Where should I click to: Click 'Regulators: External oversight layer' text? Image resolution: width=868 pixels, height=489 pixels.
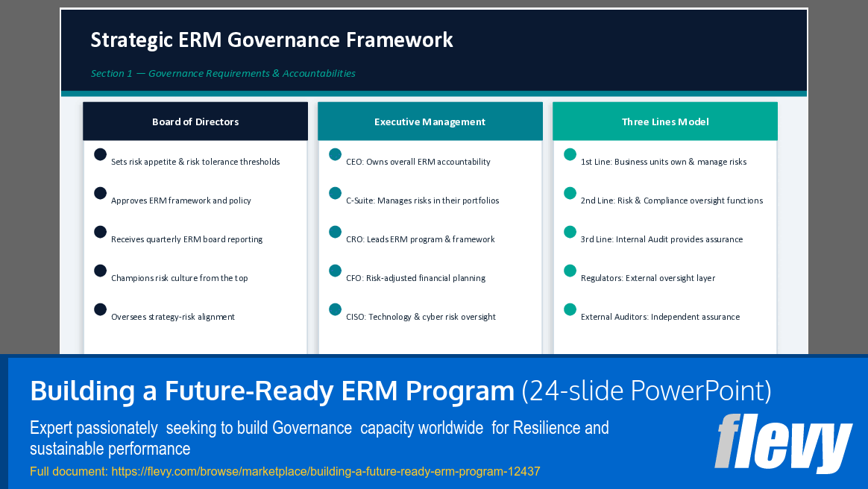[x=648, y=278]
